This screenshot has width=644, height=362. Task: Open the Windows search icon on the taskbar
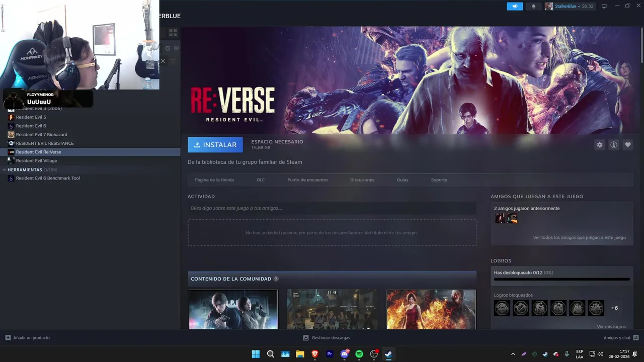[x=270, y=354]
